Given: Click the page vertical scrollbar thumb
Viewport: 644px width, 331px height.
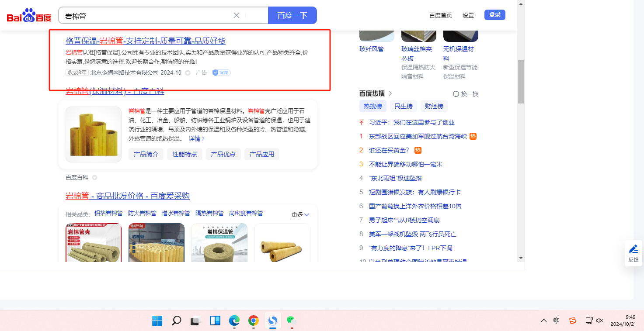Looking at the screenshot, I should click(x=521, y=82).
